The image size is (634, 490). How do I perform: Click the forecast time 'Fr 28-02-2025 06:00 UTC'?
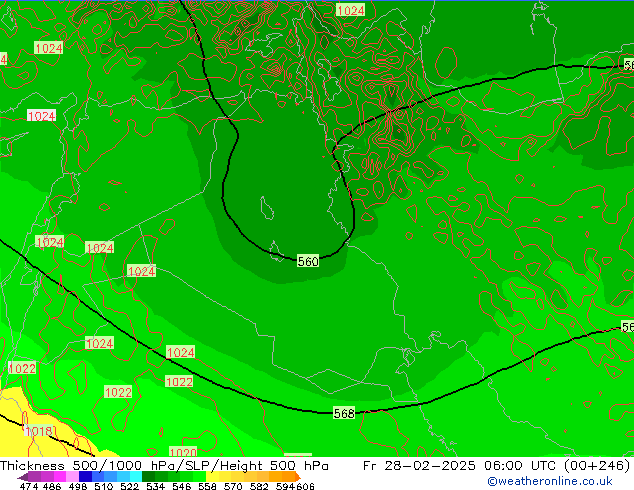(x=459, y=466)
